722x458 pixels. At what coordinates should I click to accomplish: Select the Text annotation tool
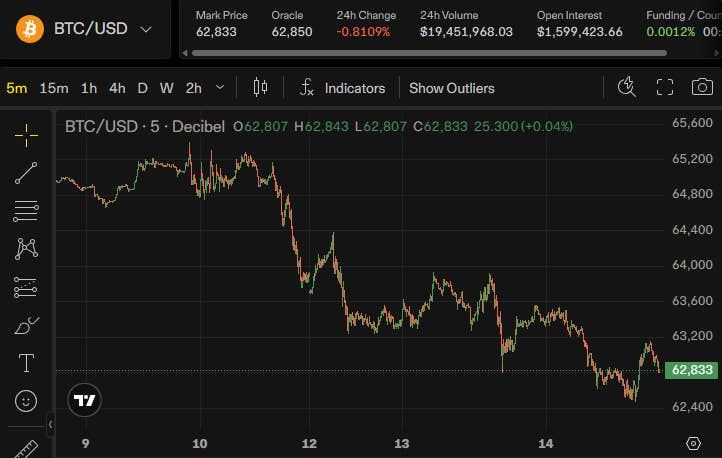pos(26,363)
